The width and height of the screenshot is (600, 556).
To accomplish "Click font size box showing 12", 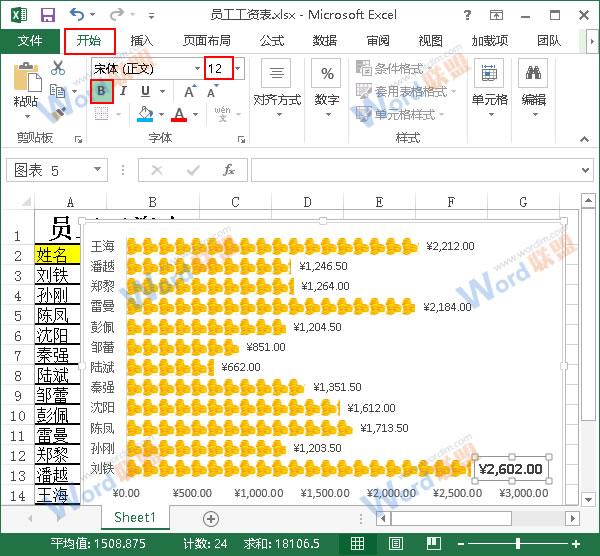I will pyautogui.click(x=218, y=68).
